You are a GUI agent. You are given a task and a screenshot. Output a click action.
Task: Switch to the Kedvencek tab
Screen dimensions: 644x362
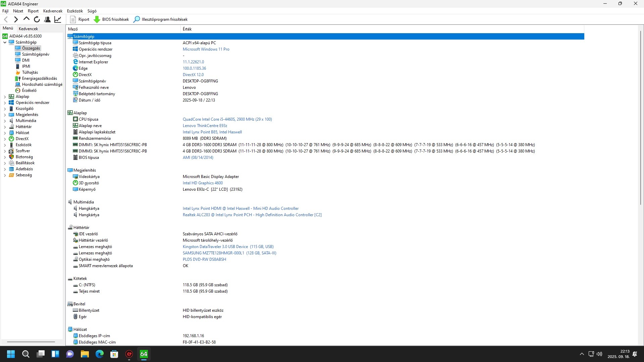(x=28, y=29)
